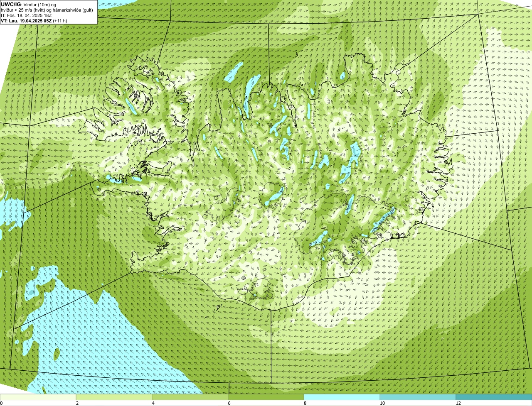Click the legend tick label "8"
Viewport: 532px width, 406px height.
tap(305, 403)
